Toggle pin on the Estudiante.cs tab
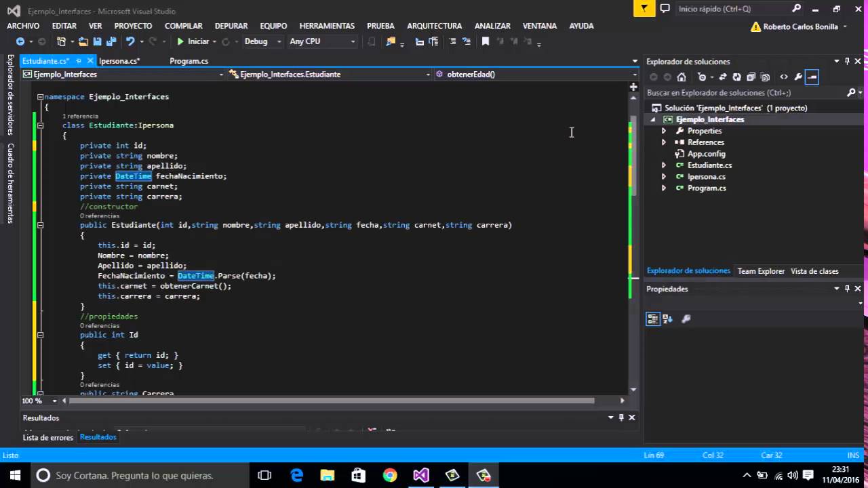868x488 pixels. pyautogui.click(x=79, y=61)
